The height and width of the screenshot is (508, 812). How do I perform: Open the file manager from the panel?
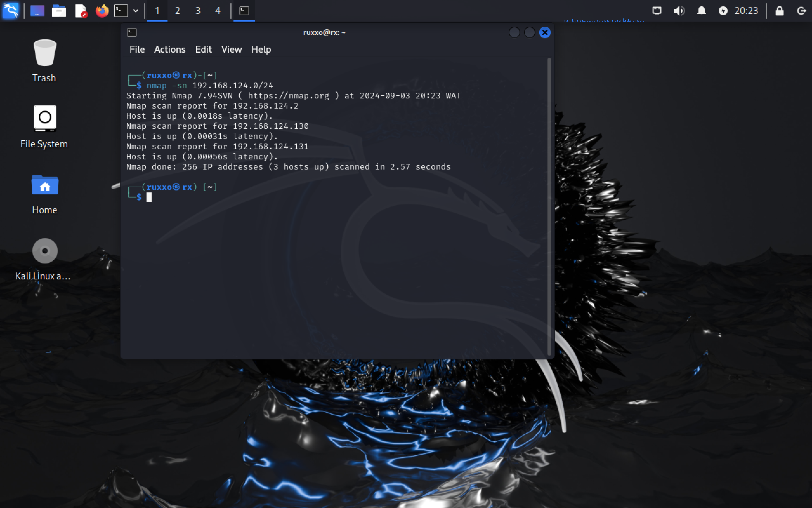(59, 11)
